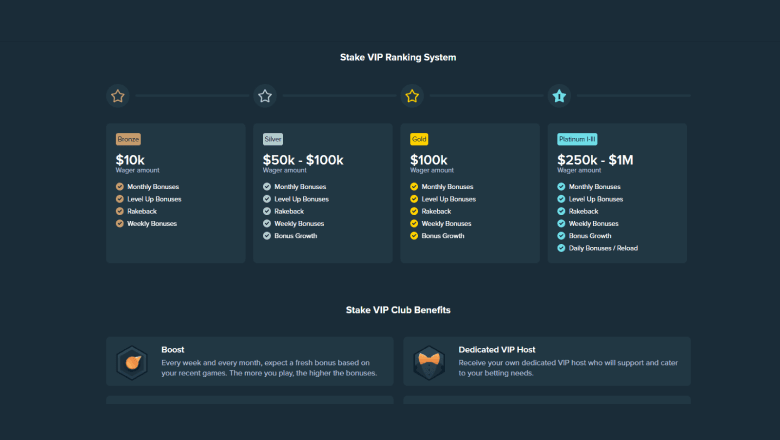Click the Bronze star rank icon
Screen dimensions: 780x440
tap(118, 96)
